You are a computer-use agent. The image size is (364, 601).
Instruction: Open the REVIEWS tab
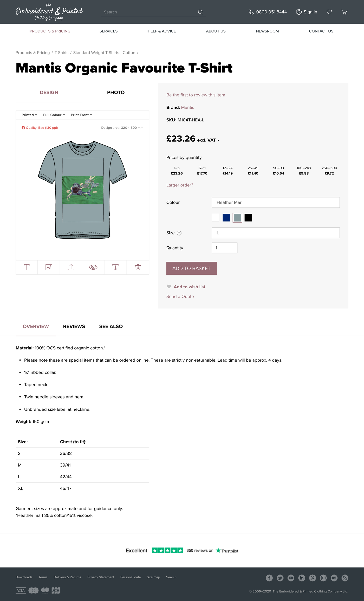point(74,326)
